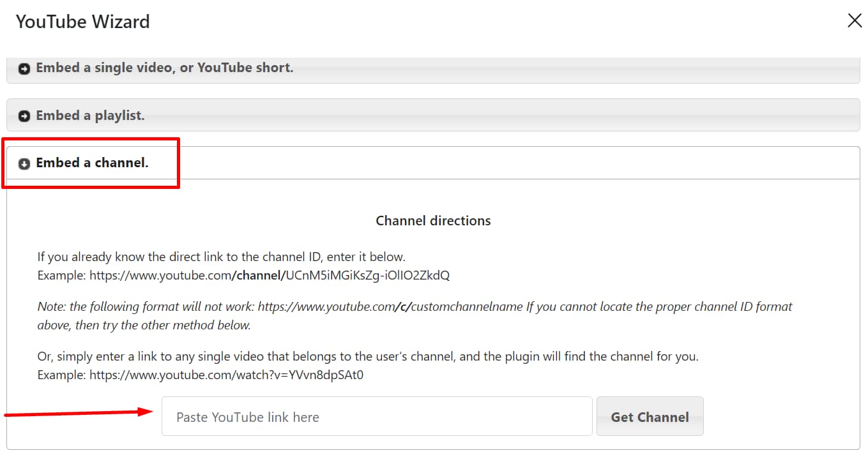Click the right-arrow icon beside "Embed a playlist"
868x450 pixels.
coord(24,116)
